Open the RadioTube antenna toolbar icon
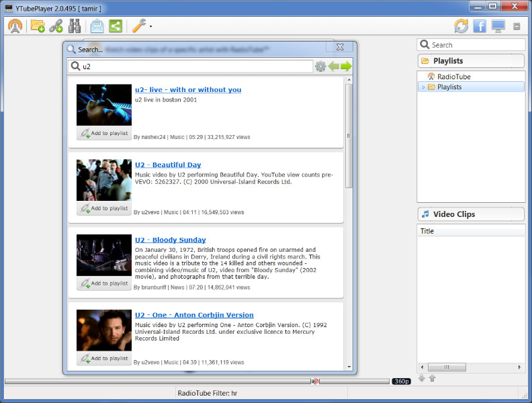Screen dimensions: 532x403 pos(15,26)
